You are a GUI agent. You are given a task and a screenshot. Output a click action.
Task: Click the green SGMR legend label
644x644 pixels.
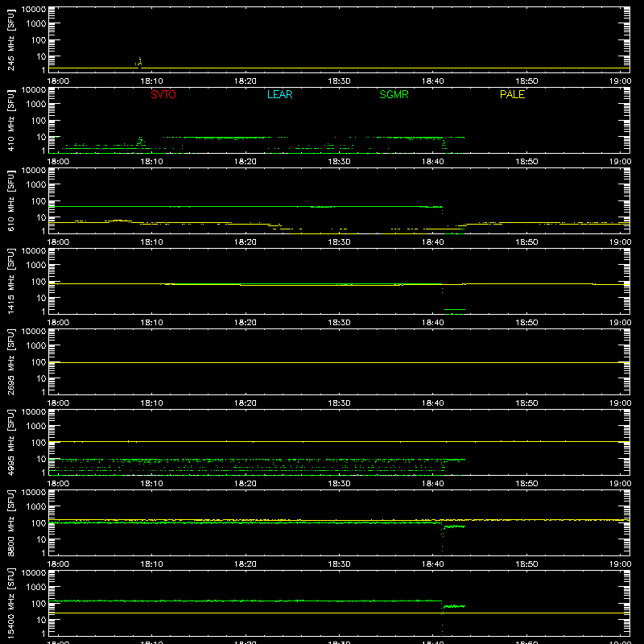[394, 94]
